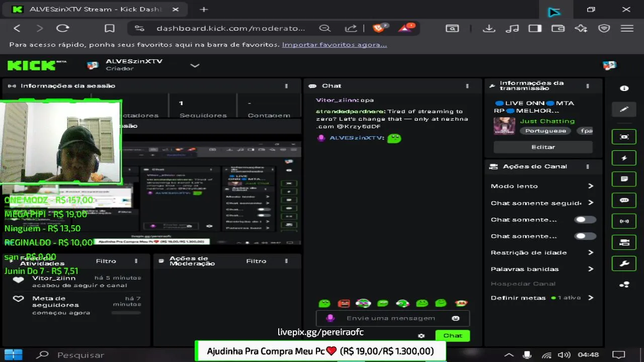Click the Just Chatting category thumbnail

pyautogui.click(x=504, y=126)
